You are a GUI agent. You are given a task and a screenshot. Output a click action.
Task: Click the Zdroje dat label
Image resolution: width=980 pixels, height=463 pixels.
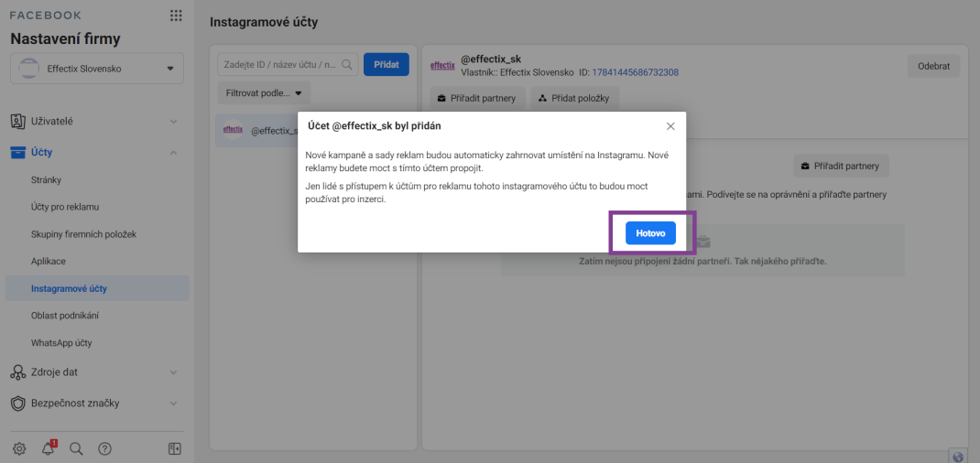54,371
